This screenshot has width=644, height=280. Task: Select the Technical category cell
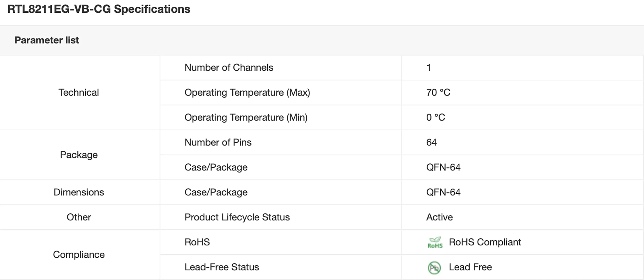tap(79, 93)
